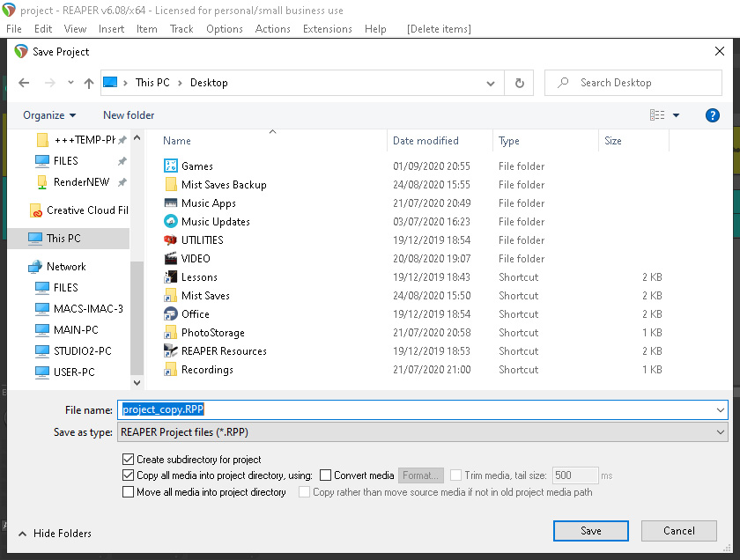
Task: Toggle Create subdirectory for project checkbox
Action: point(128,459)
